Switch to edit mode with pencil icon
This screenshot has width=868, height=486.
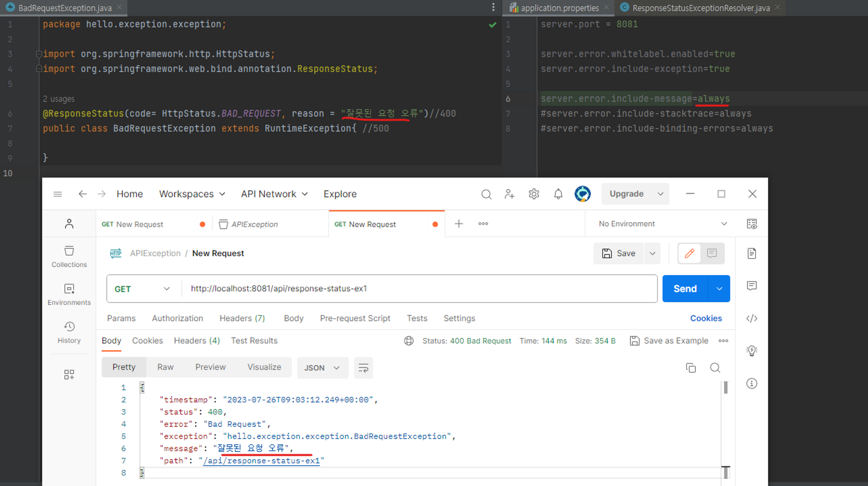click(x=690, y=253)
